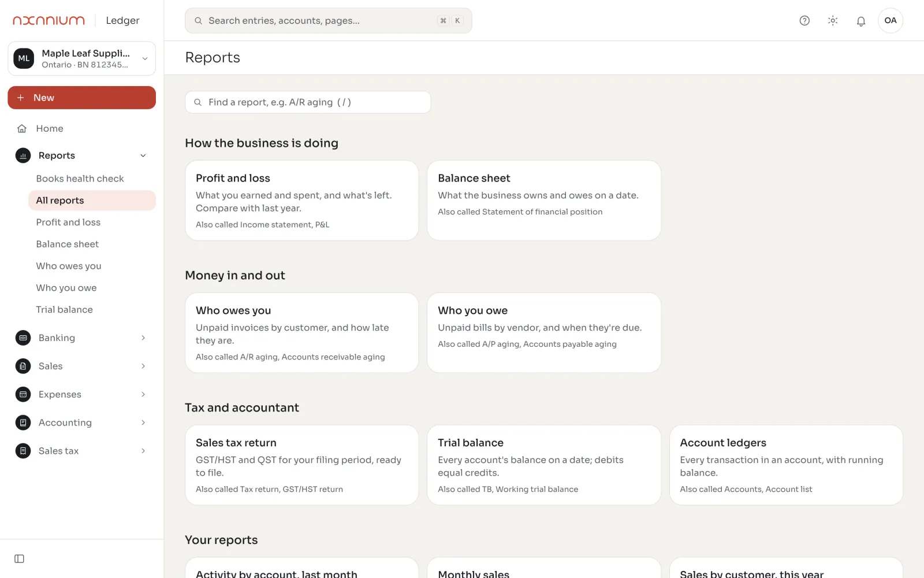Open the Balance sheet report card

544,201
